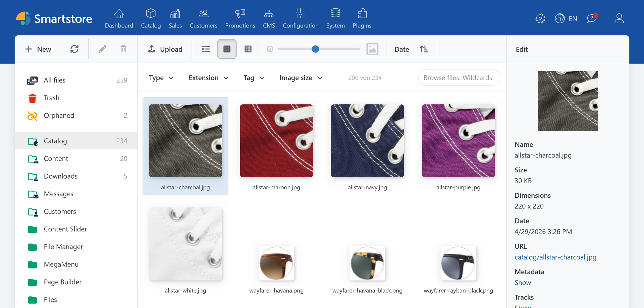Click the Upload button
The height and width of the screenshot is (308, 644).
(x=165, y=49)
